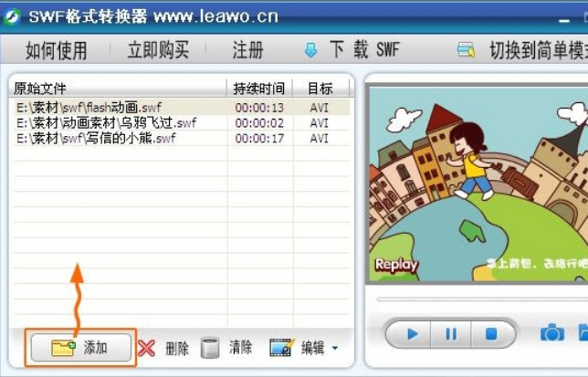
Task: Click the 删除 label
Action: pos(177,349)
